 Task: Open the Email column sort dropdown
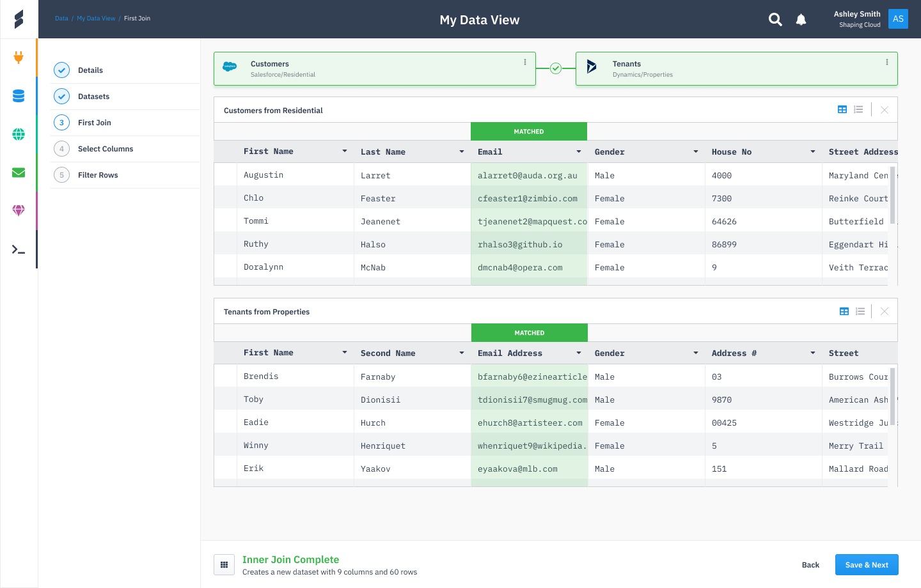578,151
